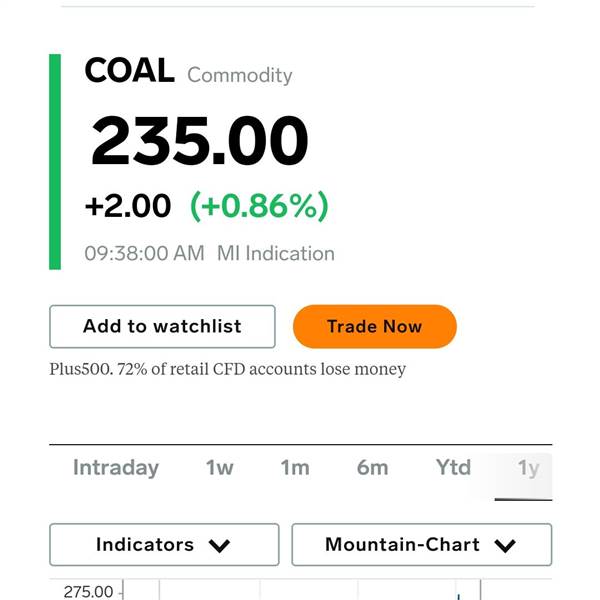Click the +0.86% percentage change
The width and height of the screenshot is (600, 600).
pyautogui.click(x=260, y=206)
